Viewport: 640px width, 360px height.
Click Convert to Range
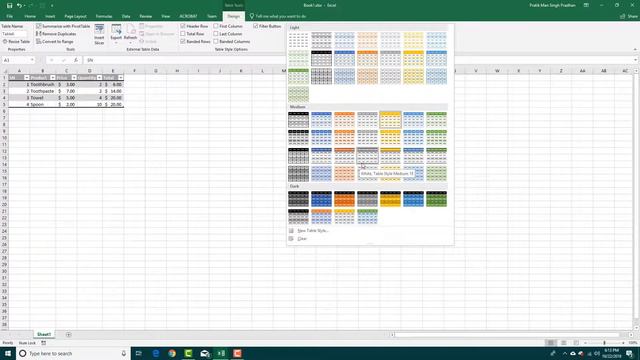tap(55, 42)
